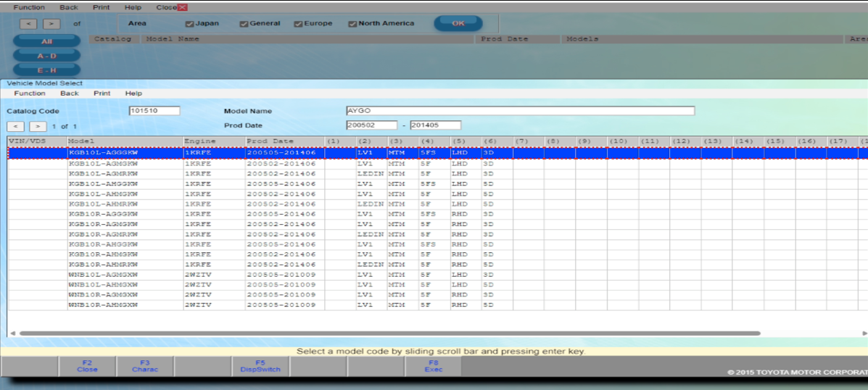868x390 pixels.
Task: Select model row KGB10L-AHMRKW
Action: (437, 204)
